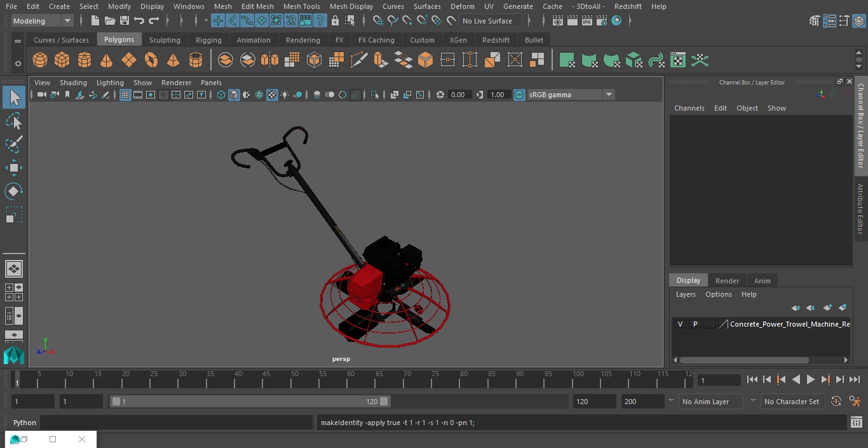Viewport: 868px width, 448px height.
Task: Open the No Character Set dropdown
Action: 792,402
